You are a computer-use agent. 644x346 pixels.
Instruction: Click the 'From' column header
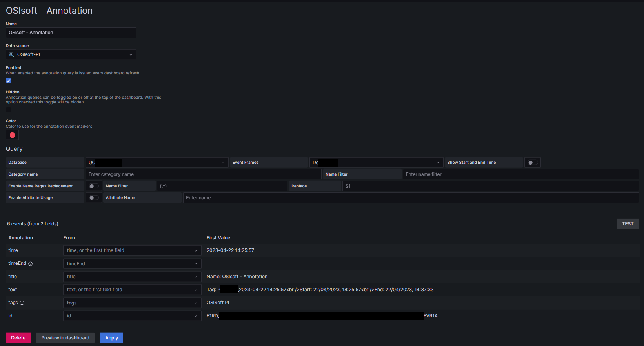point(69,238)
